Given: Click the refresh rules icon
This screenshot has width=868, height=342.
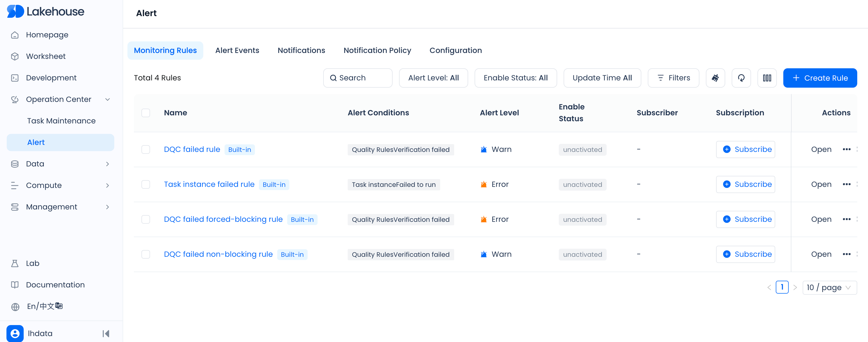Looking at the screenshot, I should 741,78.
